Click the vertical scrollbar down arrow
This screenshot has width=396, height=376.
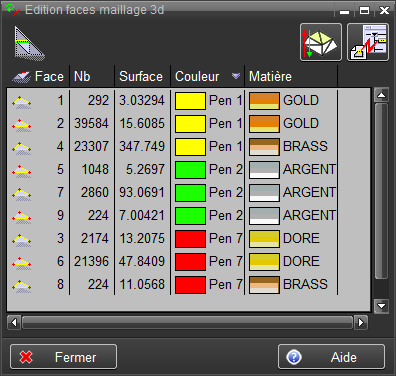pyautogui.click(x=381, y=306)
